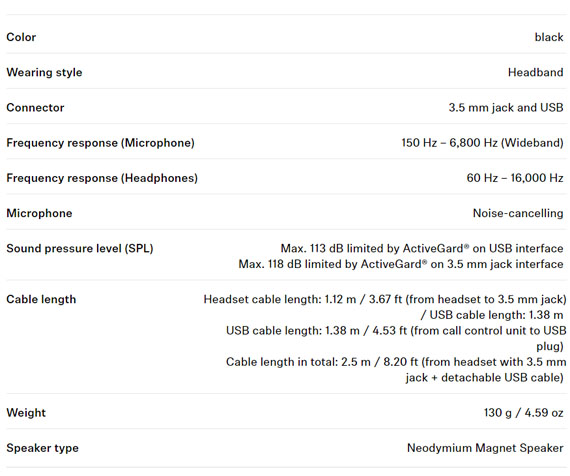Select the Max. 113 dB USB interface line
This screenshot has width=570, height=476.
coord(422,249)
